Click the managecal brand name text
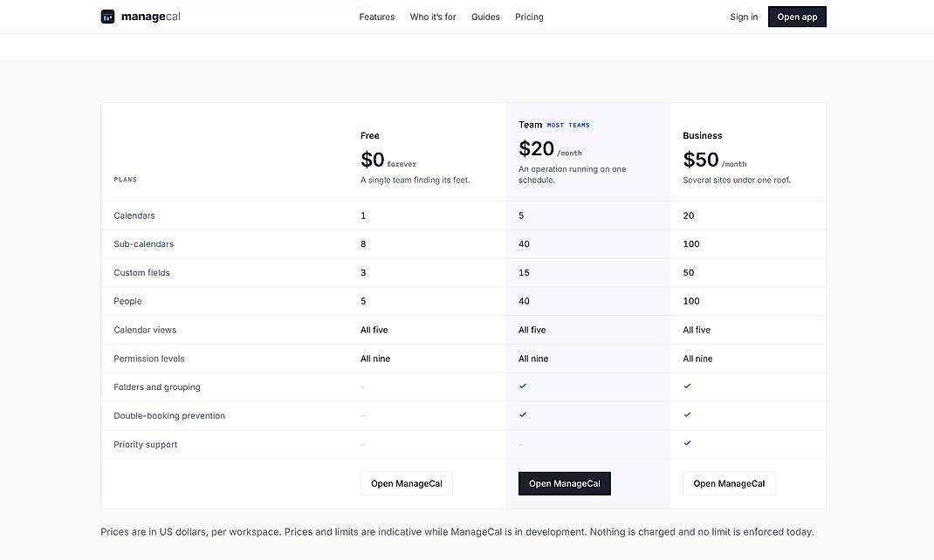This screenshot has width=934, height=560. pos(151,17)
